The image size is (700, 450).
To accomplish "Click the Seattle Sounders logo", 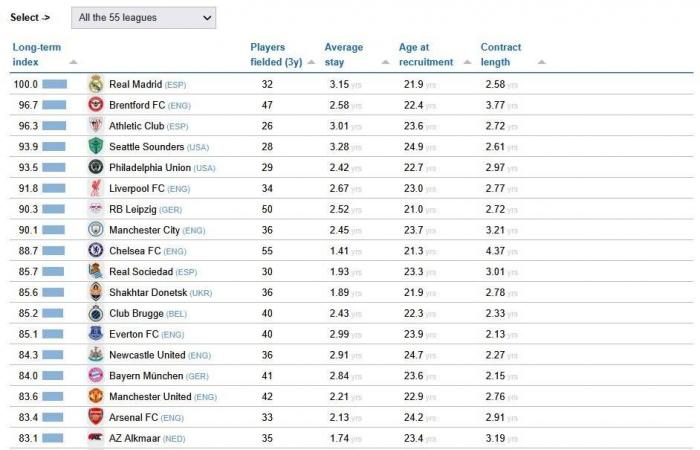I will pyautogui.click(x=95, y=147).
